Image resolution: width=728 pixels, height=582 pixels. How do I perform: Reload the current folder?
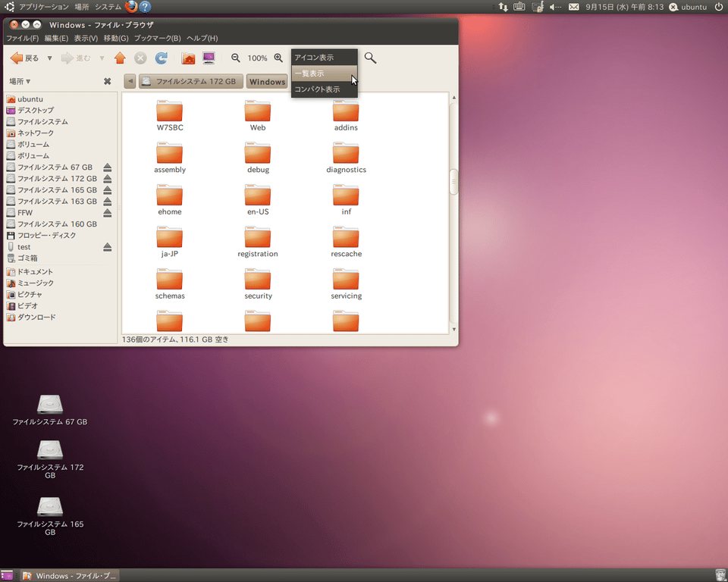[x=161, y=58]
